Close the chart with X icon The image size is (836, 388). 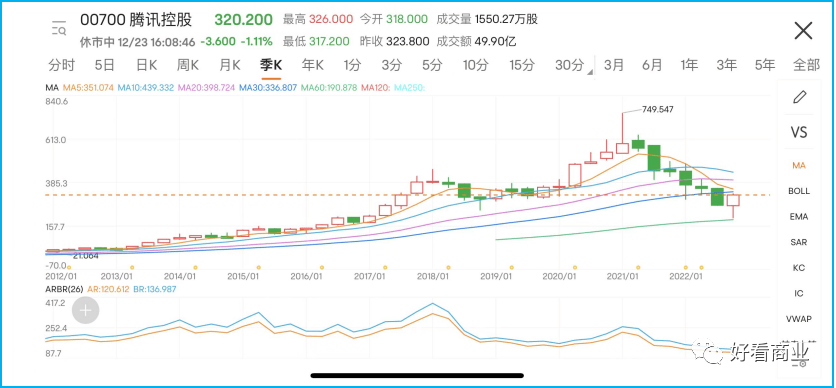coord(803,31)
